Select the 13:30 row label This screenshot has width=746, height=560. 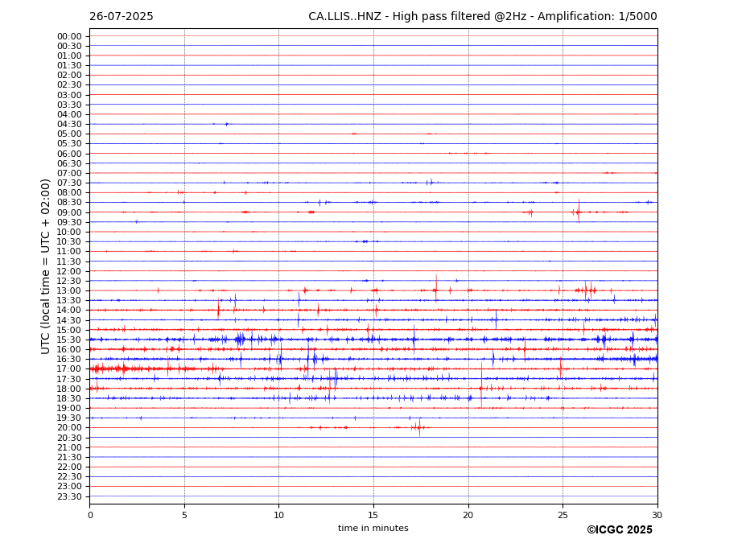[69, 301]
